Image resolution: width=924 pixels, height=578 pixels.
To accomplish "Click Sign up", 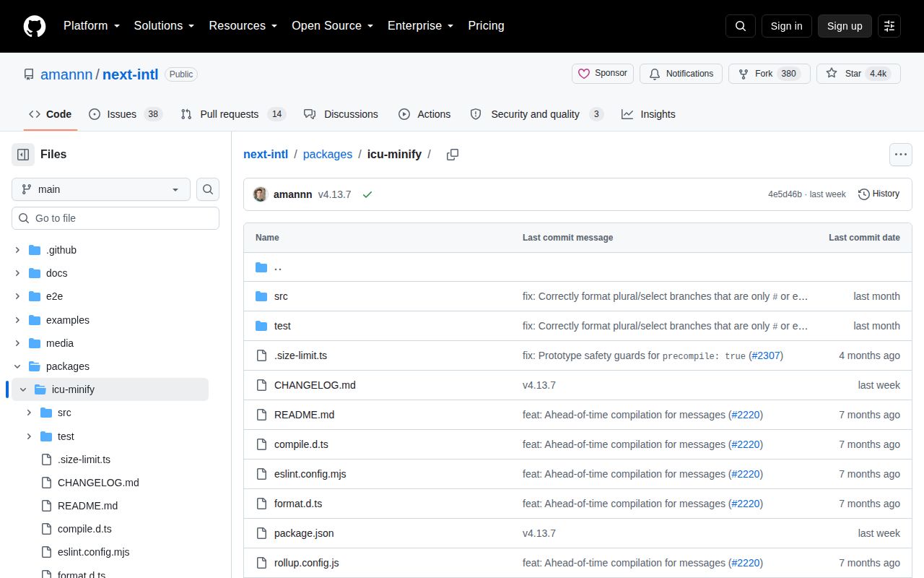I will [x=845, y=26].
